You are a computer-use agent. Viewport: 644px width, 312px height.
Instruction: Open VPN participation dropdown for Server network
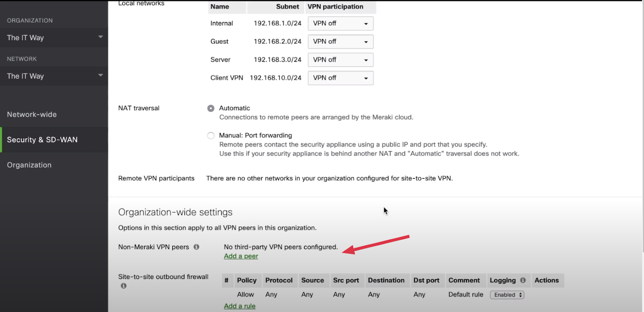pyautogui.click(x=340, y=60)
